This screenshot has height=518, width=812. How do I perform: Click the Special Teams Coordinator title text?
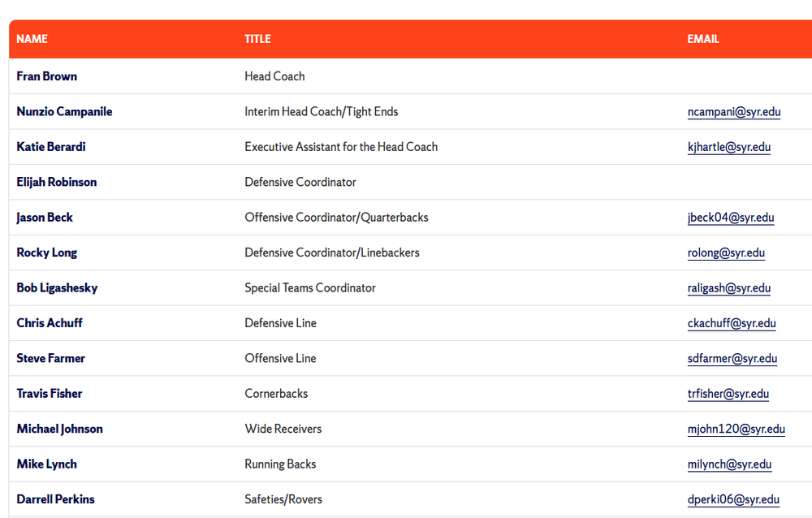(x=309, y=288)
